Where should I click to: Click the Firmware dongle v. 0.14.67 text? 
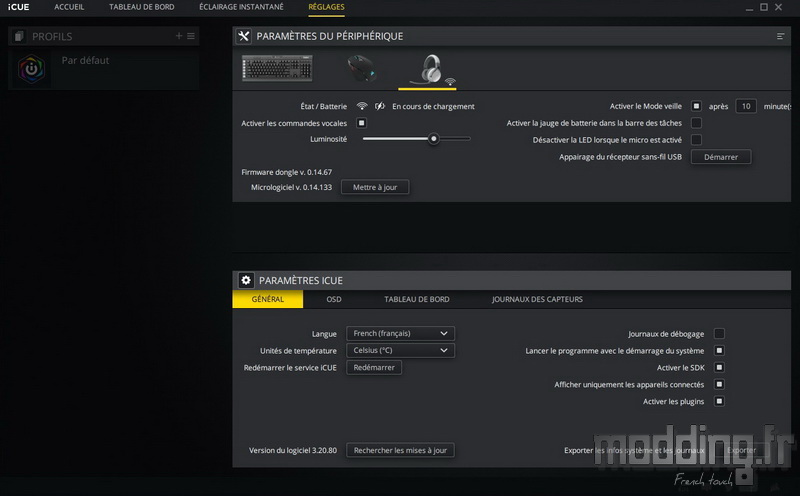point(286,172)
